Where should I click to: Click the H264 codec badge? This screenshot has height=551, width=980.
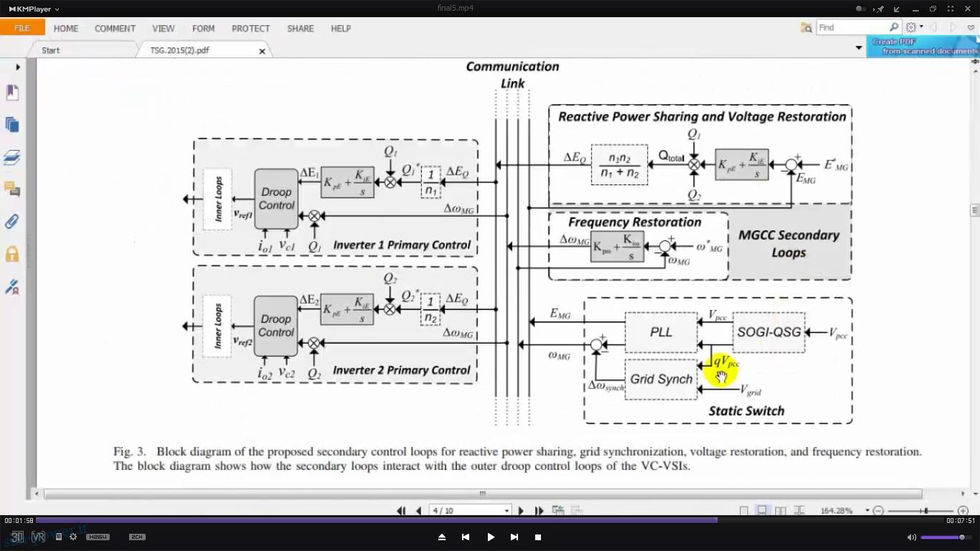[98, 537]
